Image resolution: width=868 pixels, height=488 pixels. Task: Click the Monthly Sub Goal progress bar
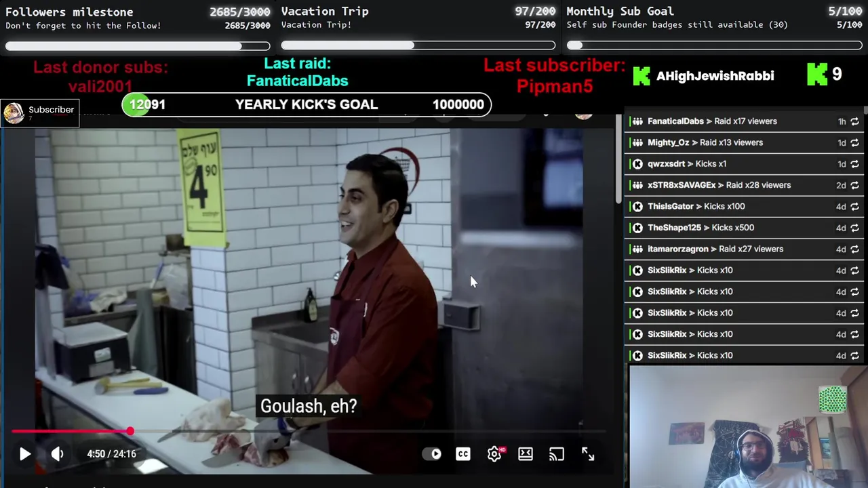[714, 45]
